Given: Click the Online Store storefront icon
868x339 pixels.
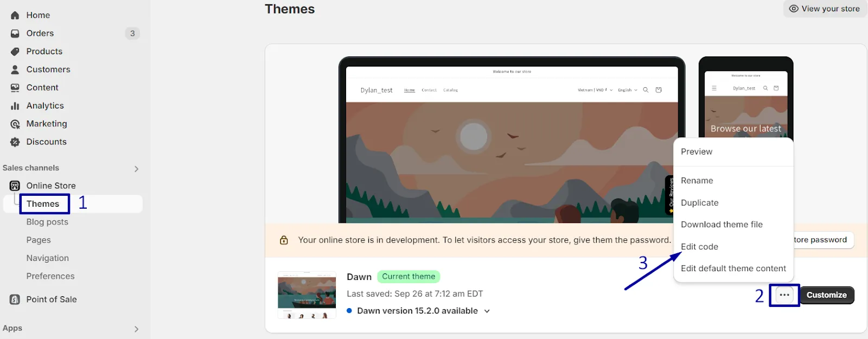Looking at the screenshot, I should click(x=15, y=186).
